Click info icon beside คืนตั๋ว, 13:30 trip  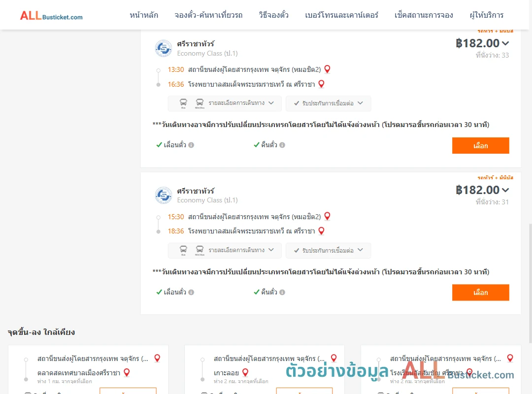(x=282, y=145)
